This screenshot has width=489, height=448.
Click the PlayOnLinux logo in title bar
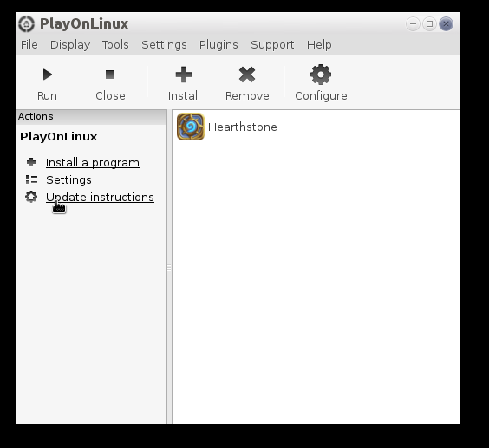click(x=26, y=23)
